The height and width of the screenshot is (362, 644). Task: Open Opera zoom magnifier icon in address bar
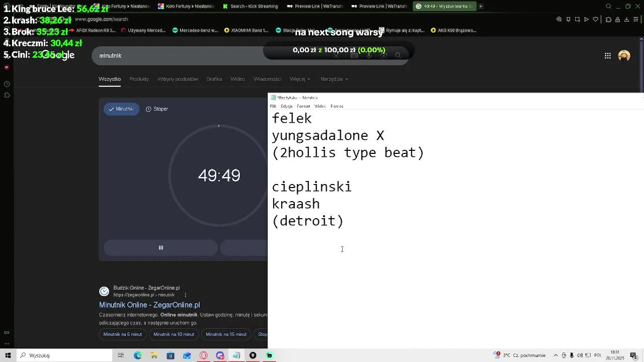point(559,19)
